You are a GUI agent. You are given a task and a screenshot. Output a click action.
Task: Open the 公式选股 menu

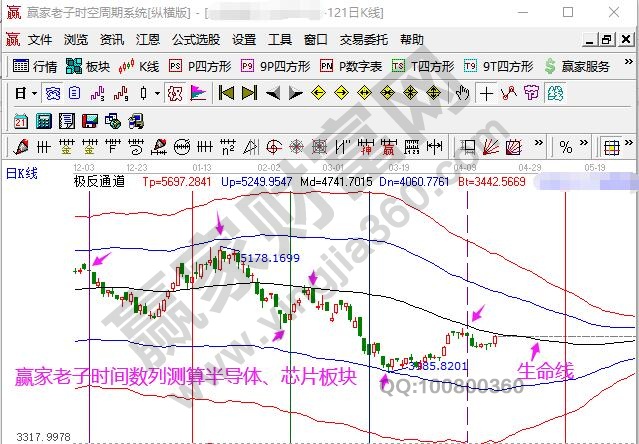(x=195, y=40)
